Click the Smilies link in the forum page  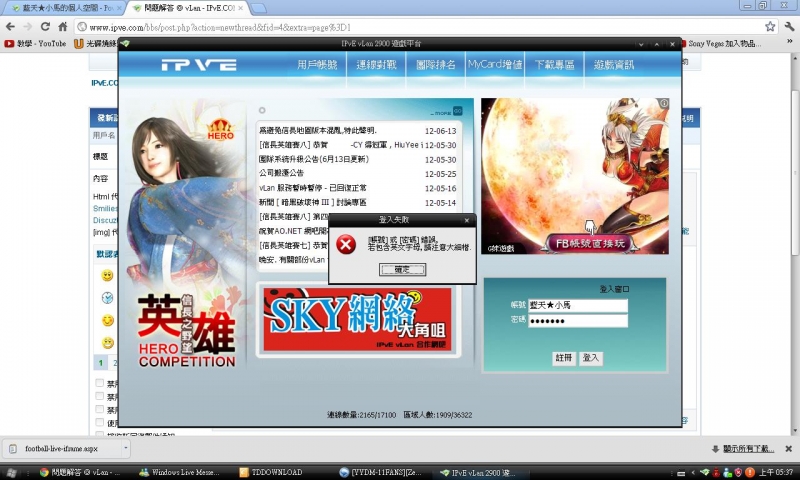[x=105, y=208]
